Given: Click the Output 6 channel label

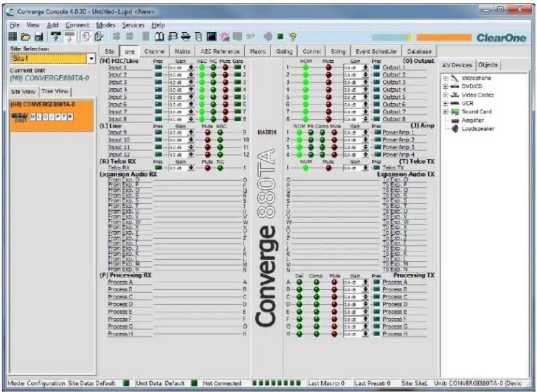Looking at the screenshot, I should [x=394, y=104].
